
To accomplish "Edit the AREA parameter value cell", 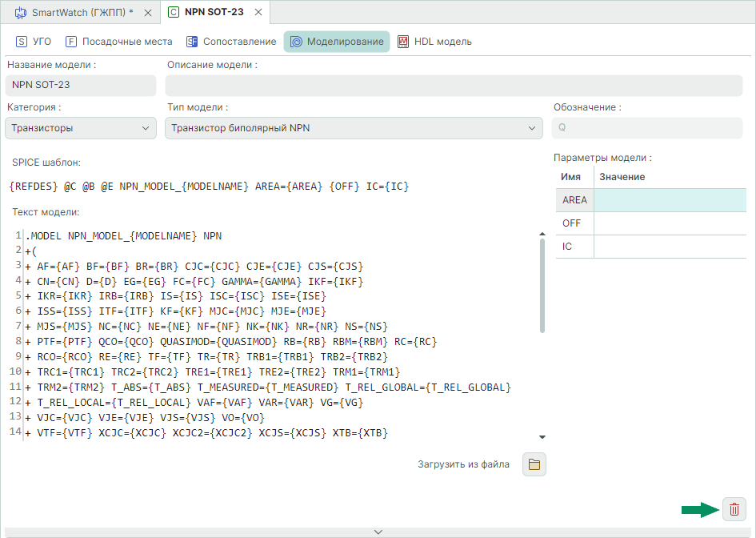I will click(670, 200).
